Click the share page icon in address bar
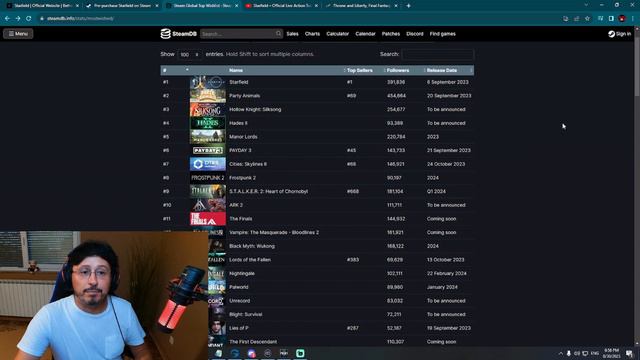 point(576,18)
